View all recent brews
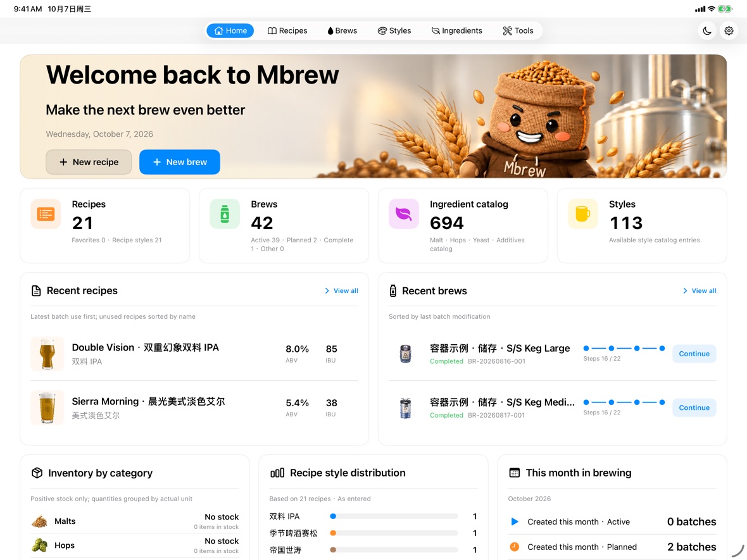Viewport: 747px width, 560px height. coord(700,291)
